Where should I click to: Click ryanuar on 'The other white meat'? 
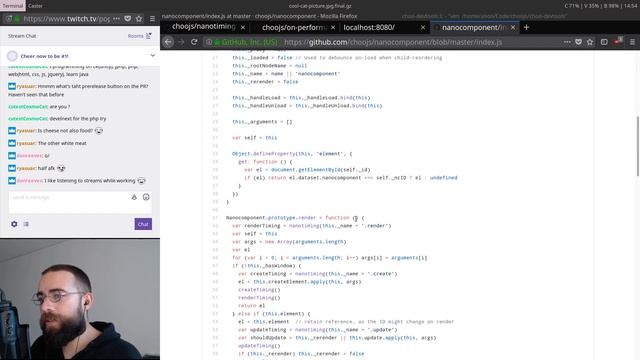point(26,143)
